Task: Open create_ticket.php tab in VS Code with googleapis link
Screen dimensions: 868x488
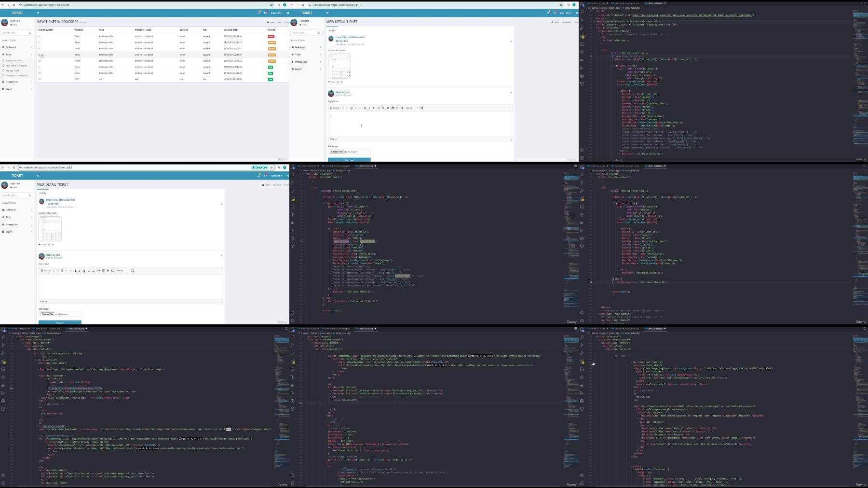Action: tap(598, 3)
